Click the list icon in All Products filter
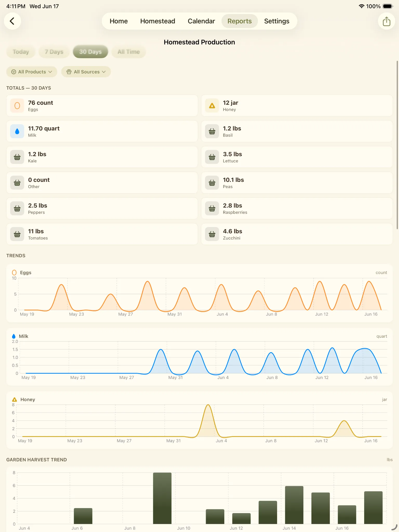399x532 pixels. [14, 72]
